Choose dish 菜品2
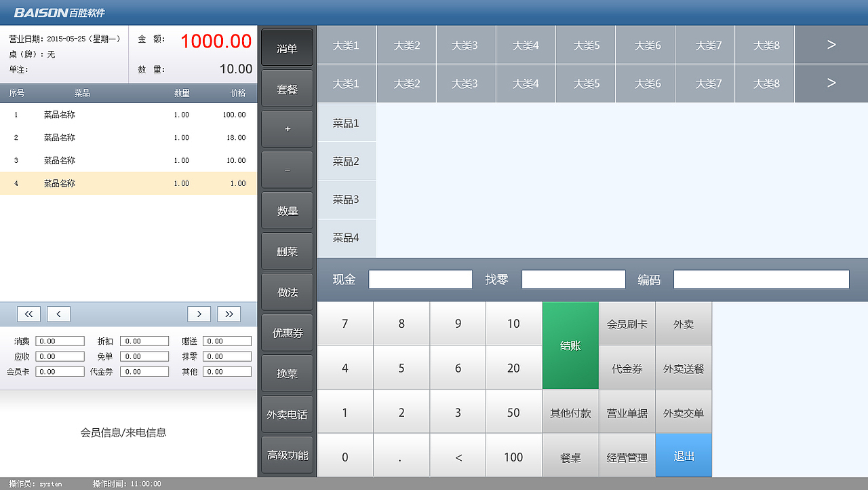Screen dimensions: 868x490 click(x=347, y=161)
